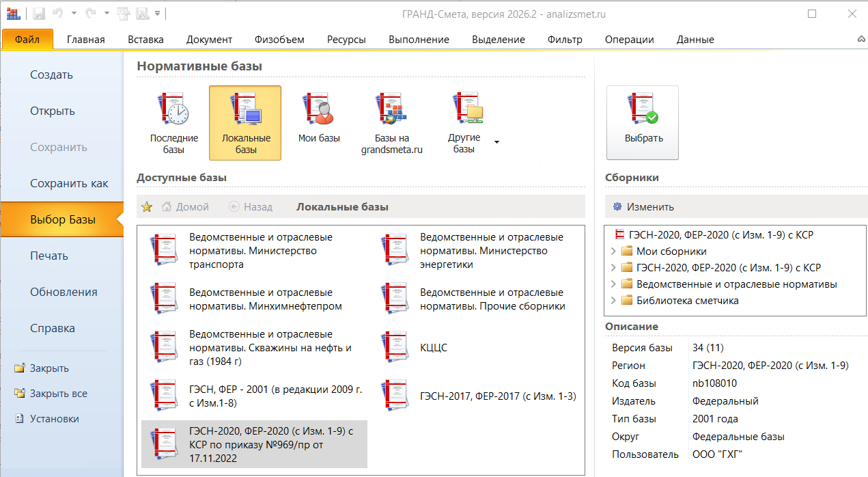This screenshot has width=868, height=477.
Task: Open the undo history dropdown arrow
Action: point(74,13)
